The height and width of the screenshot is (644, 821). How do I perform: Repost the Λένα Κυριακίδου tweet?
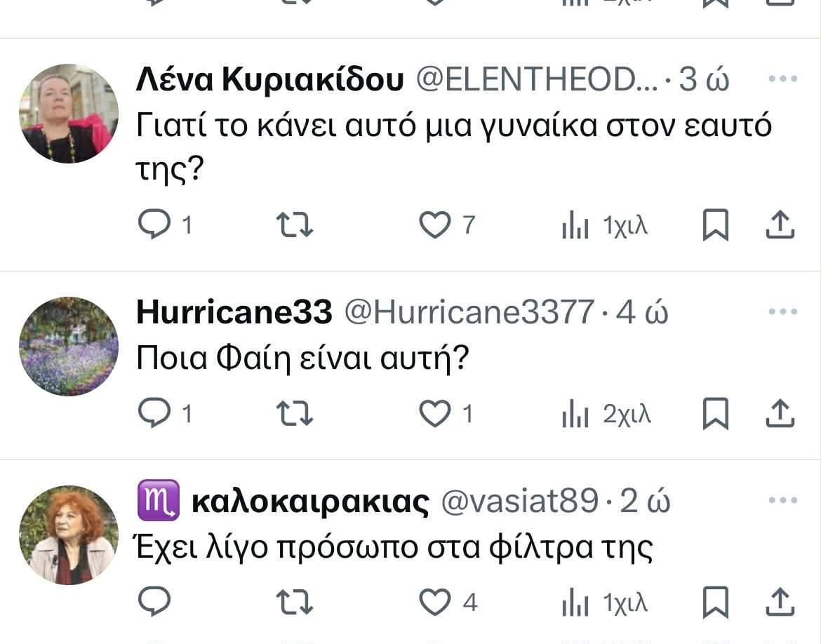(295, 225)
